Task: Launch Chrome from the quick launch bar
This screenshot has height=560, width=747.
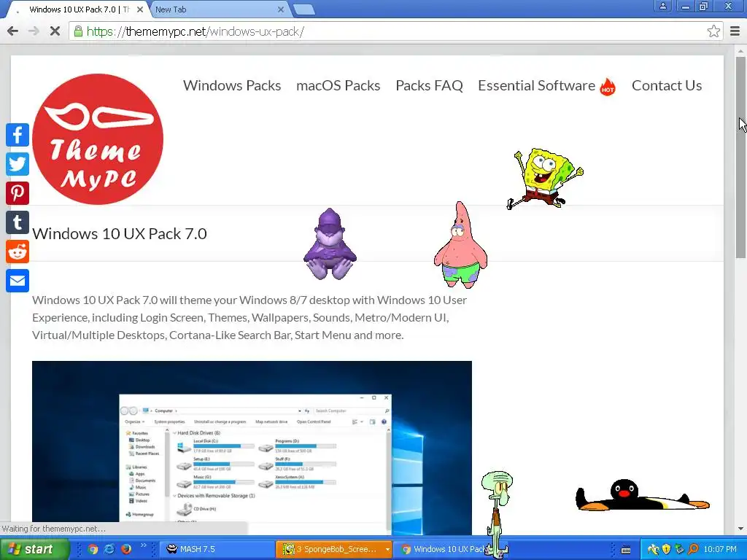Action: (93, 549)
